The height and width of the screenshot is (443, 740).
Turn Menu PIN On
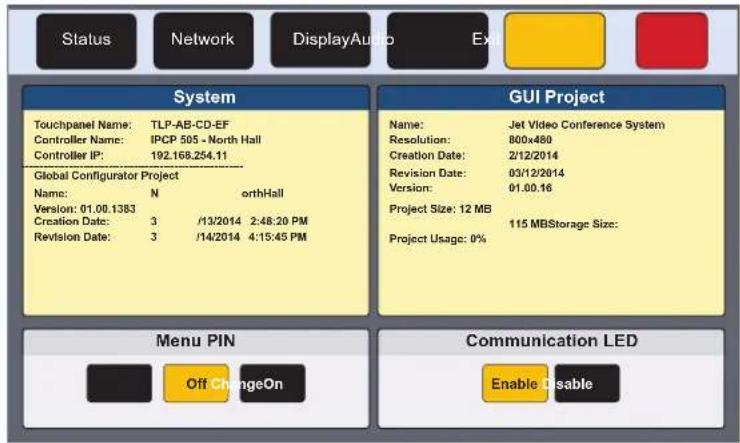click(272, 383)
